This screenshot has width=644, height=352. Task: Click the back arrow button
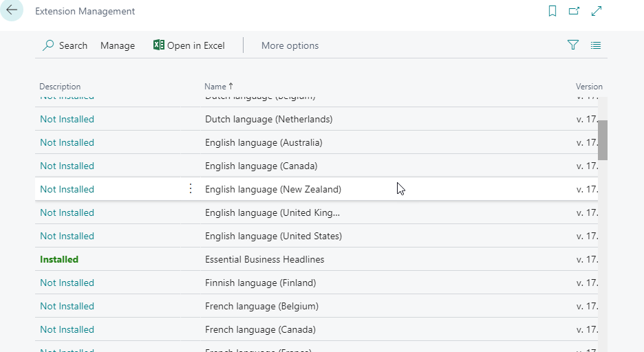[x=12, y=11]
